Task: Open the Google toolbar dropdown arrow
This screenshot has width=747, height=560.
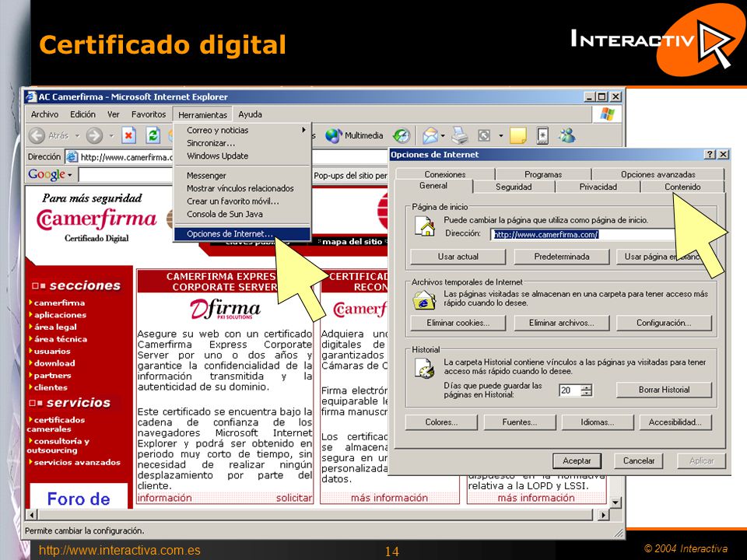Action: click(x=69, y=175)
